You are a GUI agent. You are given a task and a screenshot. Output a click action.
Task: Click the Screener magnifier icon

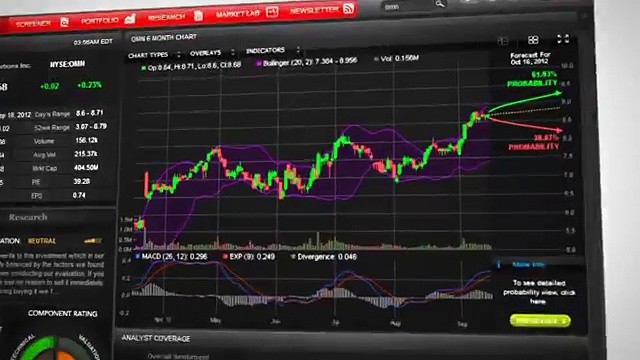coord(64,22)
